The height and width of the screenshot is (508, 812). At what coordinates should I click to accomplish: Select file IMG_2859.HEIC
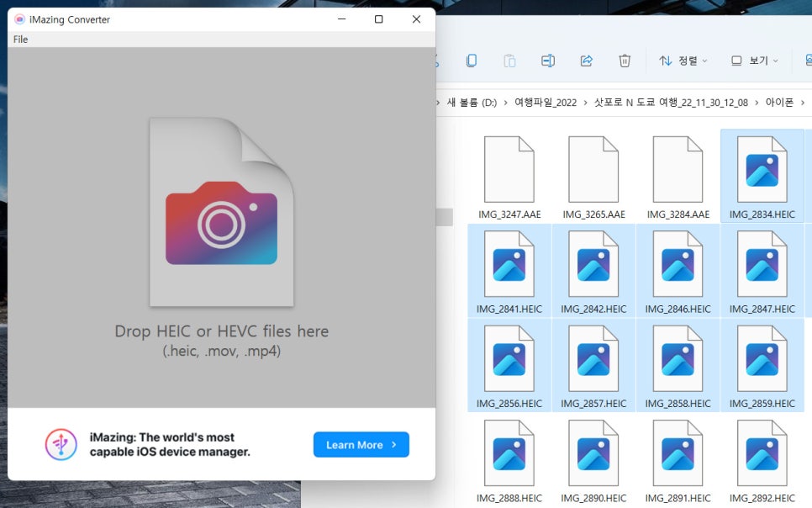pyautogui.click(x=762, y=366)
